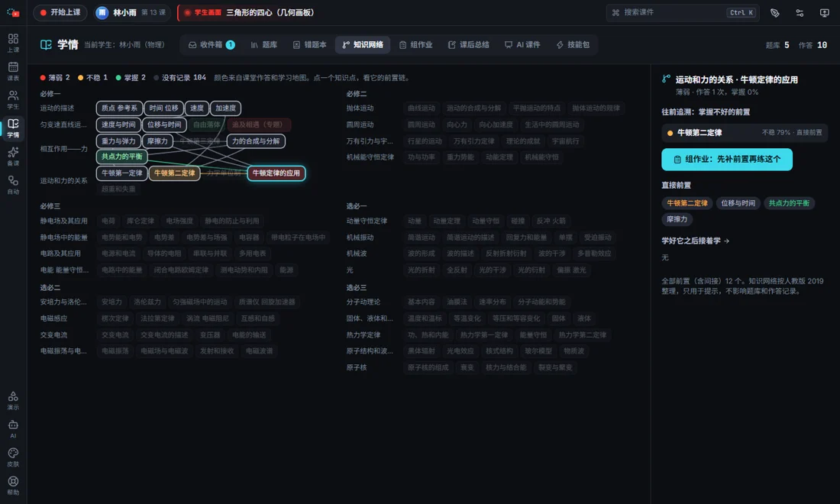Switch to 课后总结 tab
The image size is (840, 504).
click(469, 45)
